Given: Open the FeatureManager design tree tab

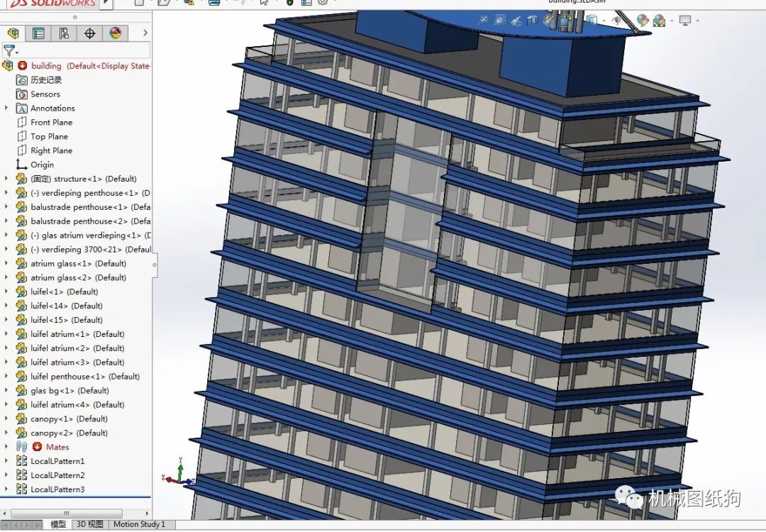Looking at the screenshot, I should pyautogui.click(x=13, y=33).
